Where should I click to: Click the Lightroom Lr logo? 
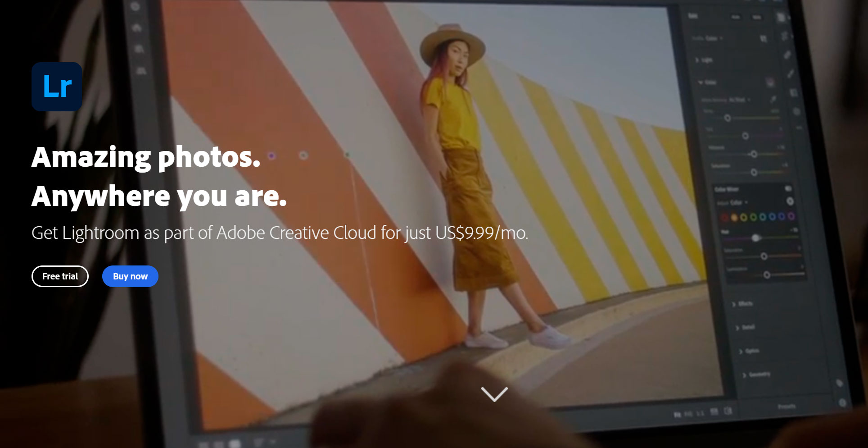[x=57, y=87]
